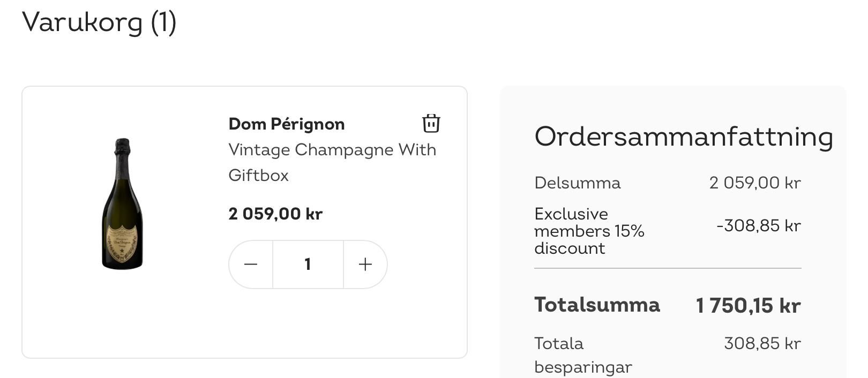Click the Varukorg (1) heading
Screen dimensions: 868x378
(x=99, y=22)
